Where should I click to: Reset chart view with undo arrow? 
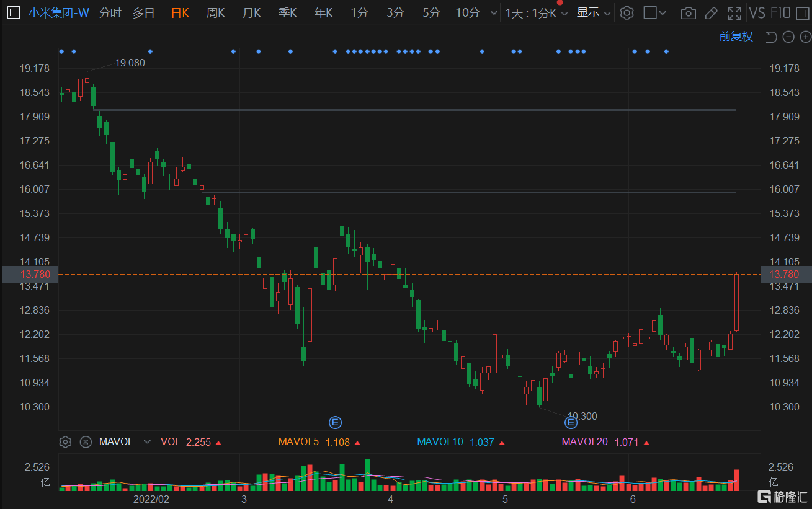pyautogui.click(x=771, y=37)
